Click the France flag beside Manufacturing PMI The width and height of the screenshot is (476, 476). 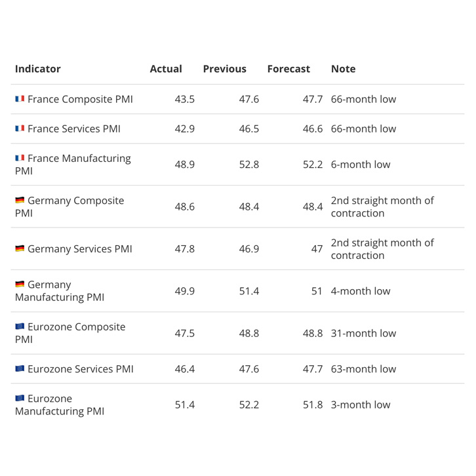pyautogui.click(x=20, y=158)
